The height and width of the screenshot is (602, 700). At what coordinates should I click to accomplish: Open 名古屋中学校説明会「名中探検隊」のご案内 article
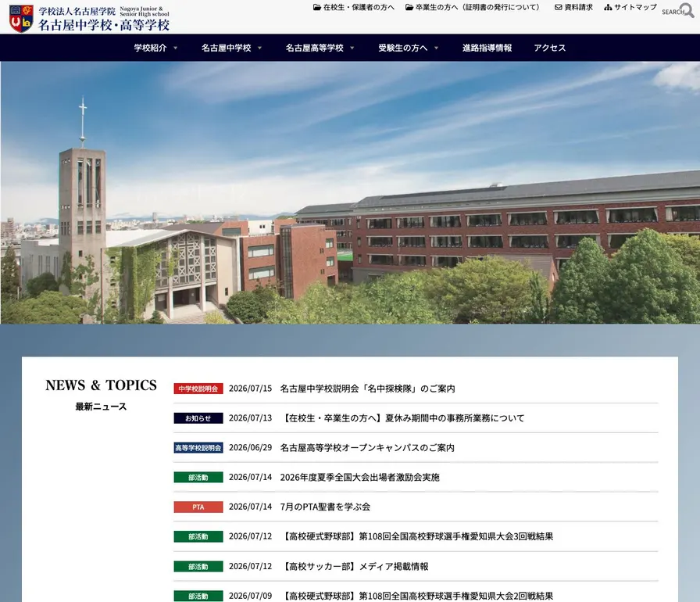coord(367,389)
